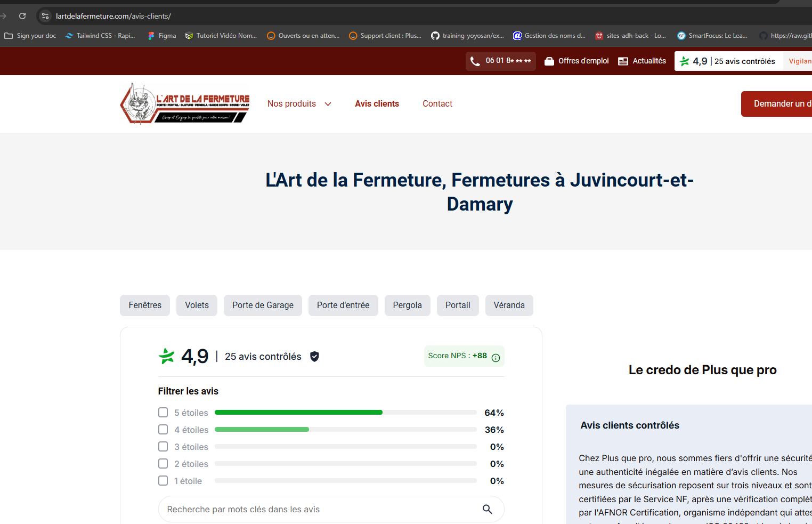Tick the 2 étoiles filter checkbox
Viewport: 812px width, 524px height.
click(163, 464)
